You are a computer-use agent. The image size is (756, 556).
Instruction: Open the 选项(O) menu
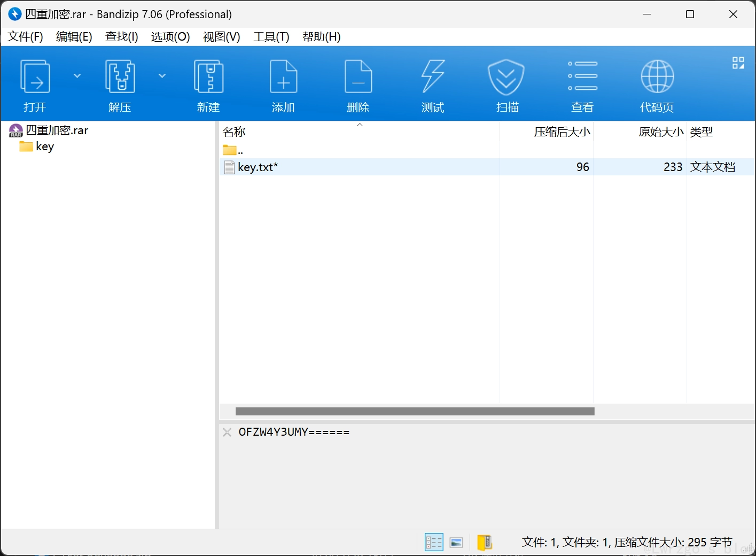170,37
